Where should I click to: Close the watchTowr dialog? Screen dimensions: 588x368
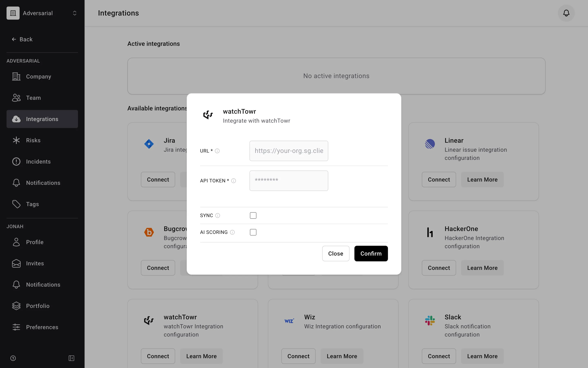336,254
